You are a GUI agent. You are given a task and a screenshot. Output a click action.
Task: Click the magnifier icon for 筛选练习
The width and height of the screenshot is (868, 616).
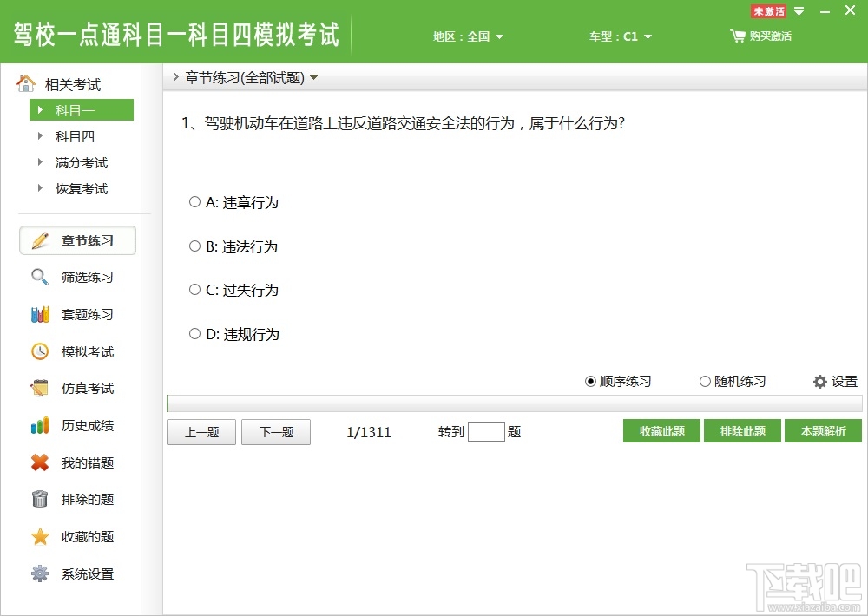[x=40, y=277]
